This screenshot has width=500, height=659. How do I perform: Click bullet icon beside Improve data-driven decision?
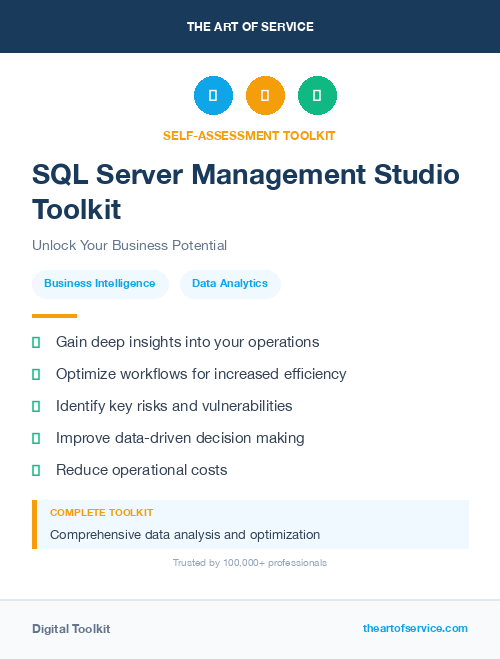coord(36,438)
